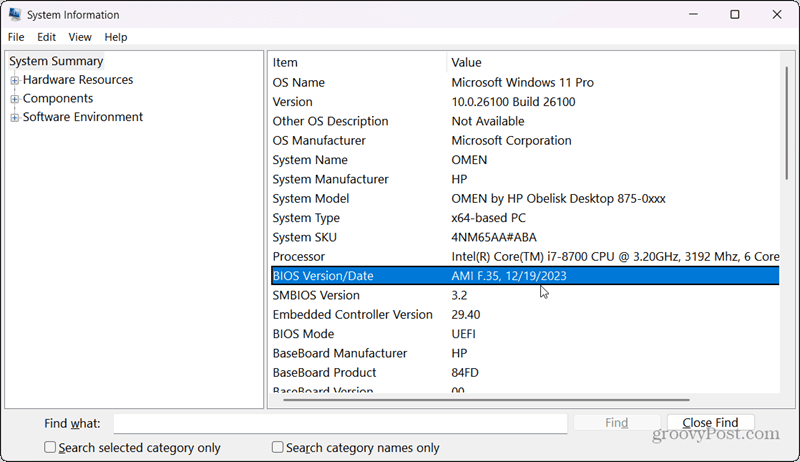Minimize the System Information window
The width and height of the screenshot is (800, 462).
click(693, 14)
